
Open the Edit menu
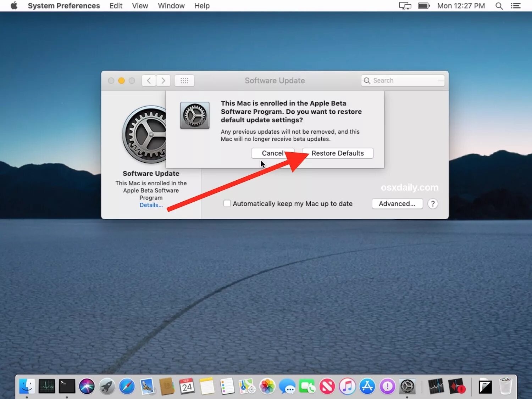[x=116, y=6]
